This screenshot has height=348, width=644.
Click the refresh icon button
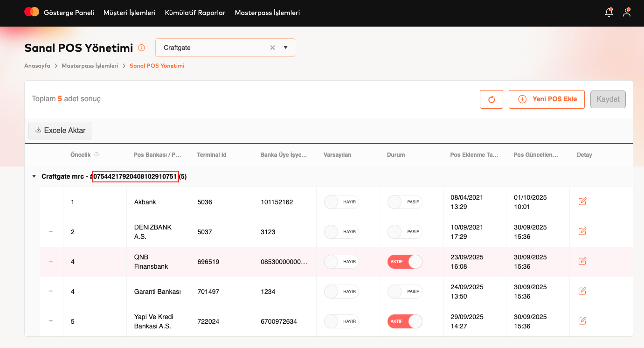[491, 99]
